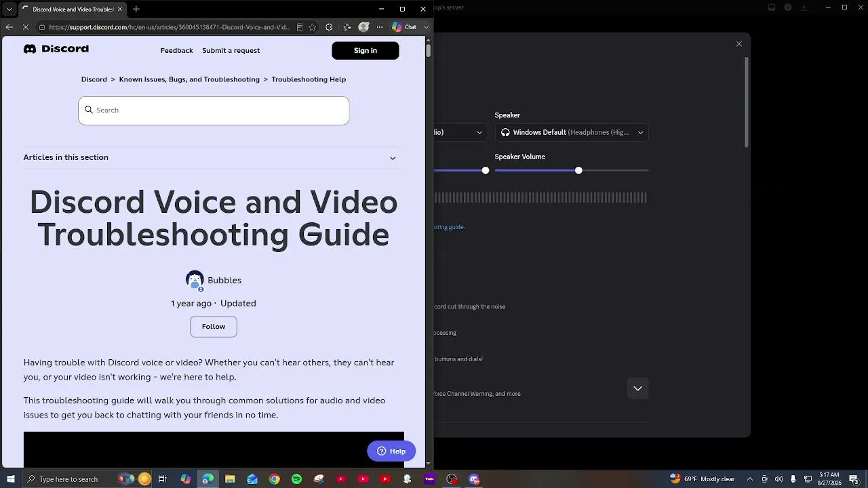This screenshot has height=488, width=868.
Task: Open the Feedback page
Action: click(176, 50)
